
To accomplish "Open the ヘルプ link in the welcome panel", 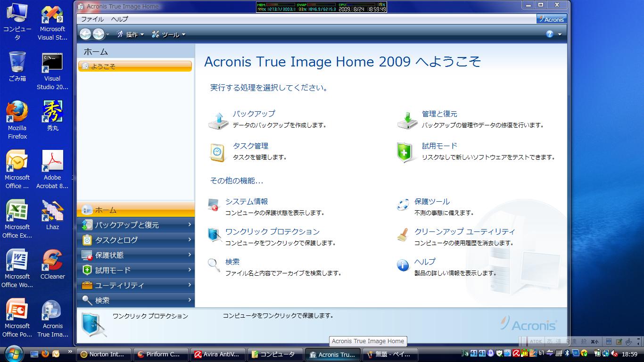I will tap(425, 262).
